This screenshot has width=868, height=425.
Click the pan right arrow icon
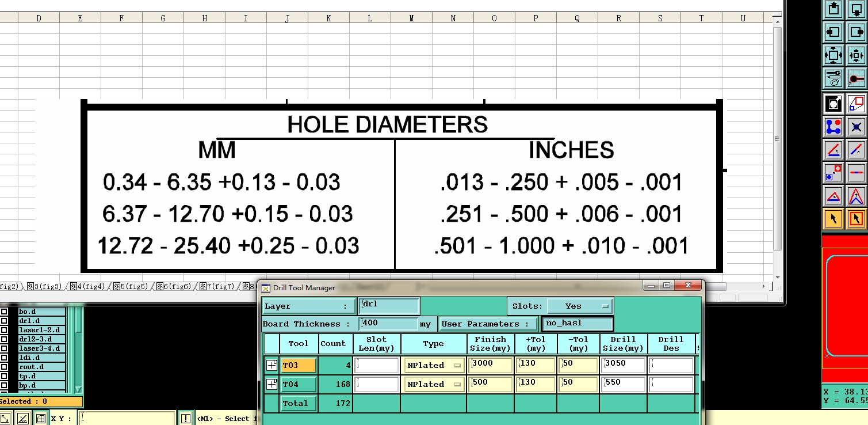(x=856, y=32)
